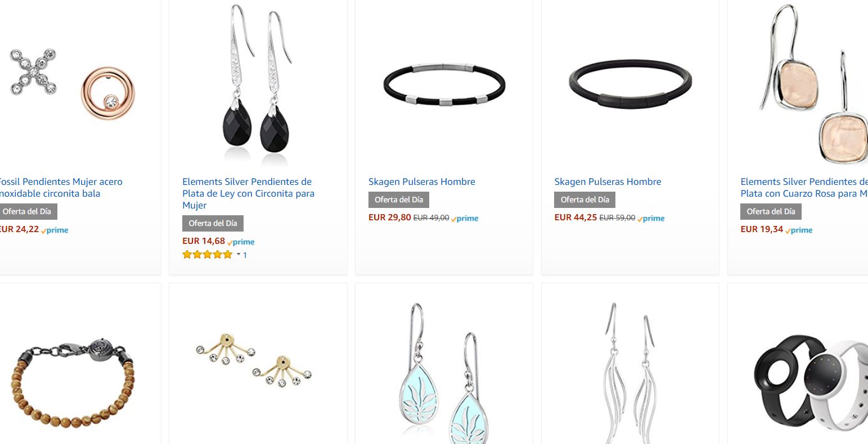Open rose quartz earrings product image

click(813, 84)
